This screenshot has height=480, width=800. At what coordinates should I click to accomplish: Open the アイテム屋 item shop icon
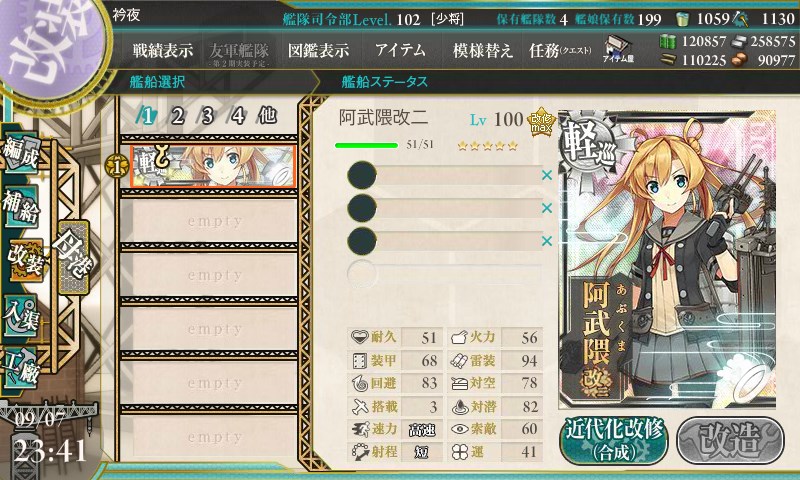click(618, 50)
